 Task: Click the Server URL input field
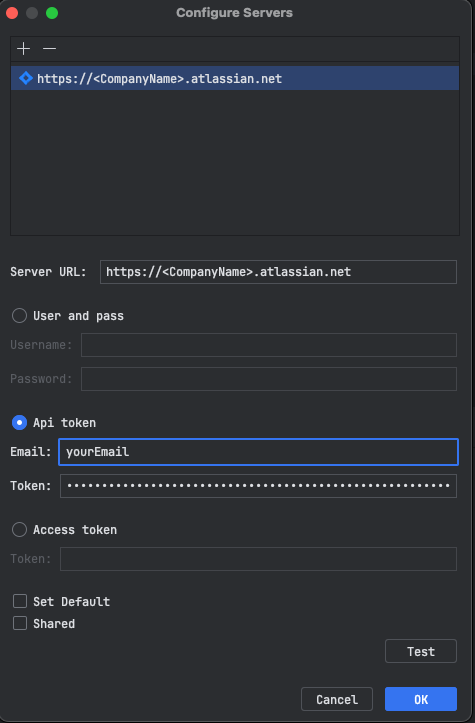(278, 272)
